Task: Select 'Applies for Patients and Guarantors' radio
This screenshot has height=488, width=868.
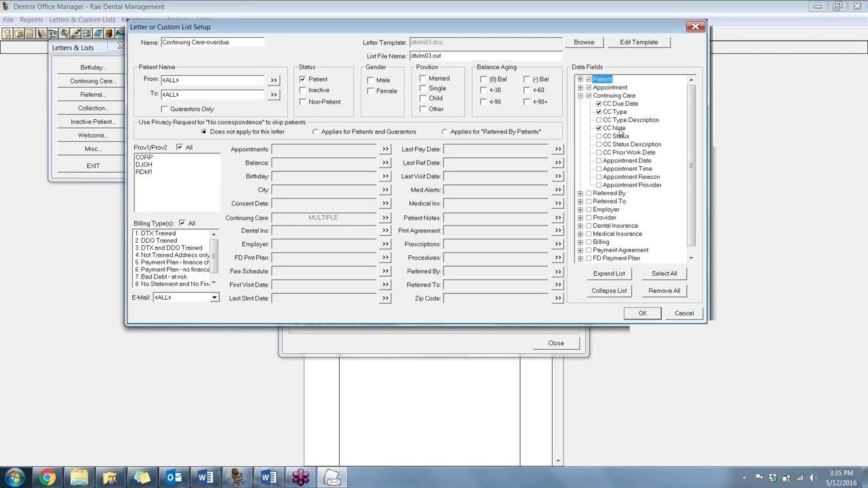Action: pos(315,131)
